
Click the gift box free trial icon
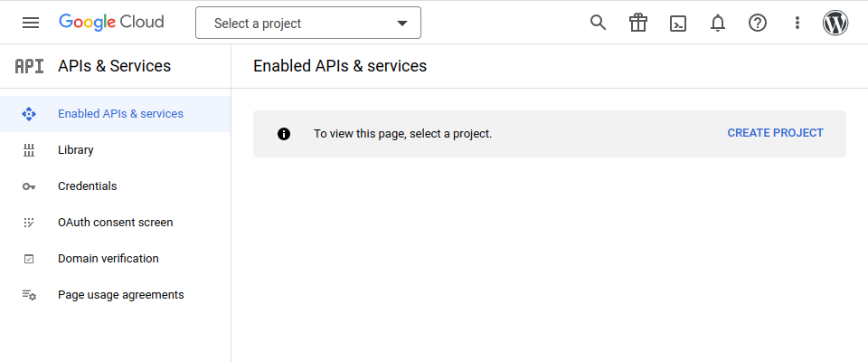pyautogui.click(x=638, y=23)
